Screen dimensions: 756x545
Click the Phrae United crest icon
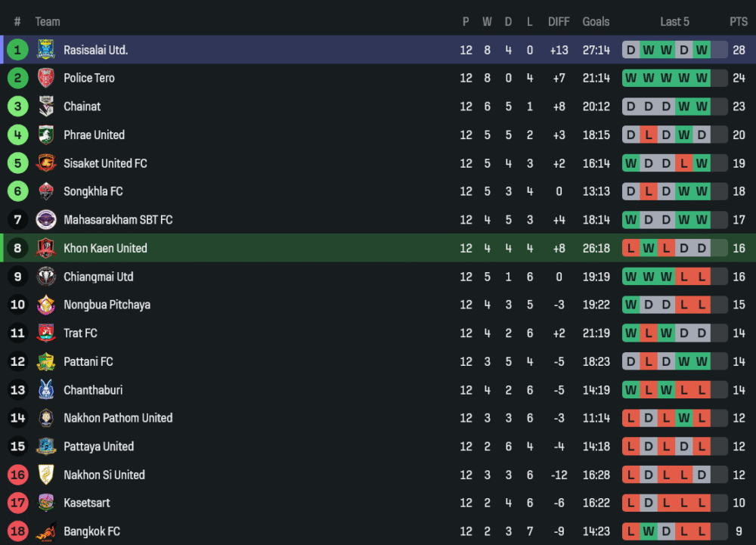[46, 135]
